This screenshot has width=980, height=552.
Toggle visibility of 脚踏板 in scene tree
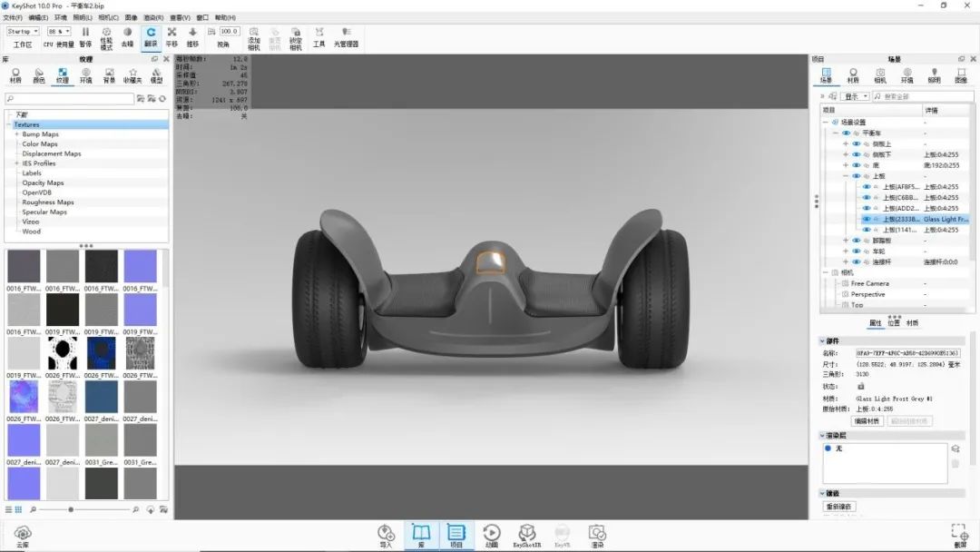pyautogui.click(x=856, y=241)
